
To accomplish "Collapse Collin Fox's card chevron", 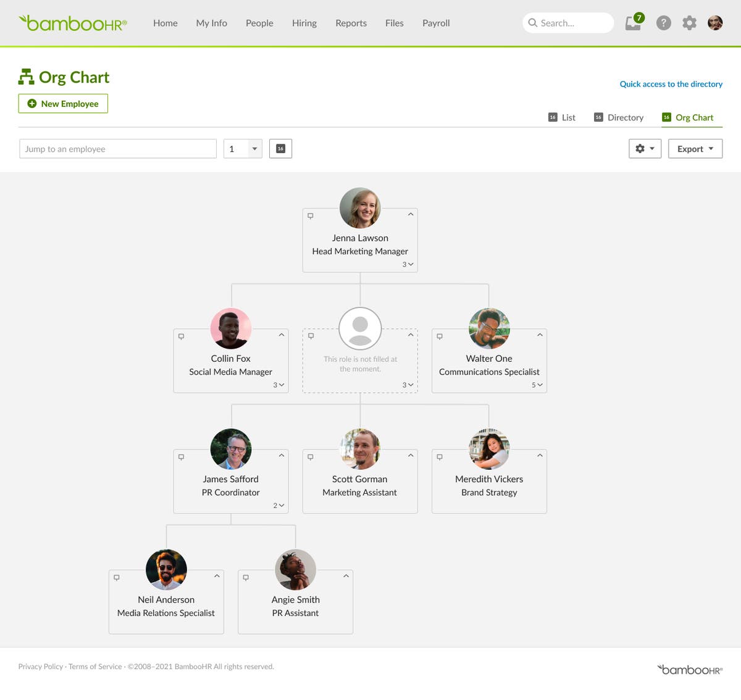I will 282,334.
